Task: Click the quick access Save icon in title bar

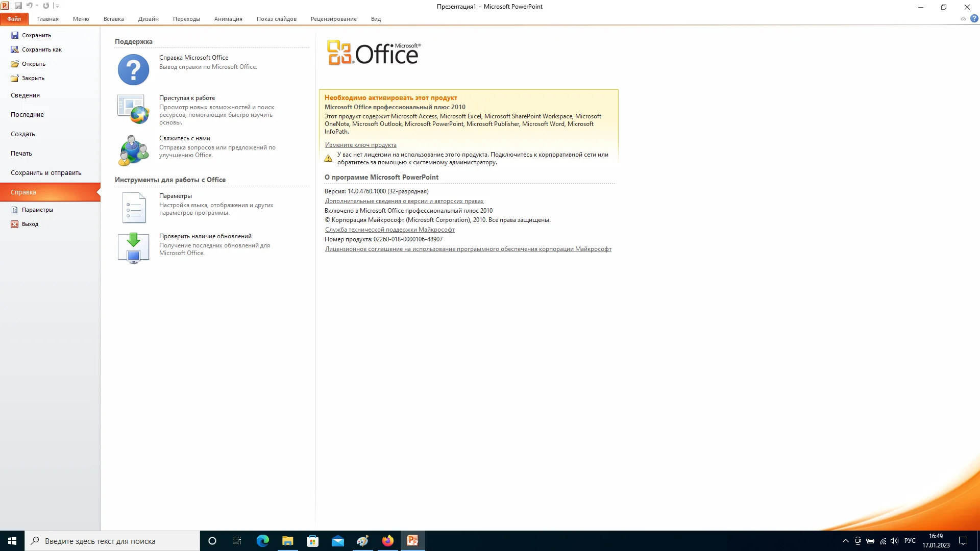Action: click(18, 6)
